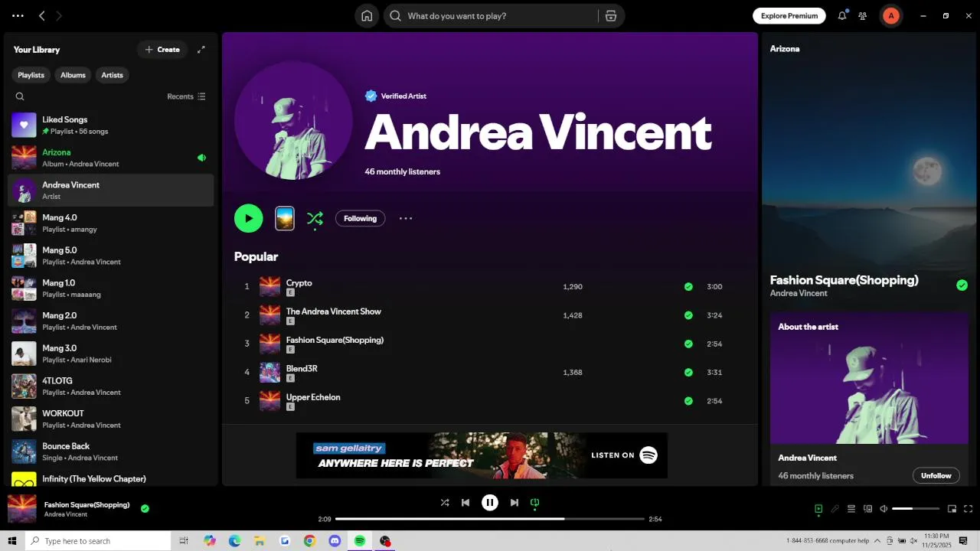Toggle repeat in player controls

[x=535, y=503]
